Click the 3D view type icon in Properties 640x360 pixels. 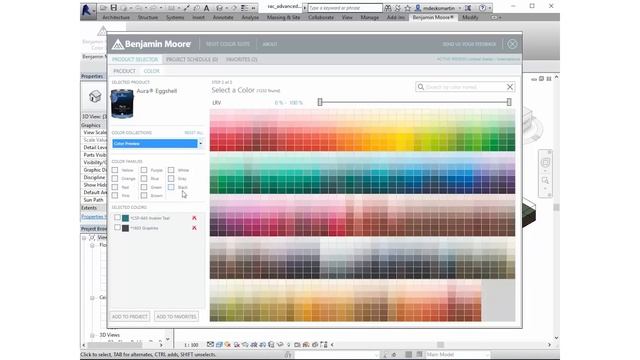point(95,97)
